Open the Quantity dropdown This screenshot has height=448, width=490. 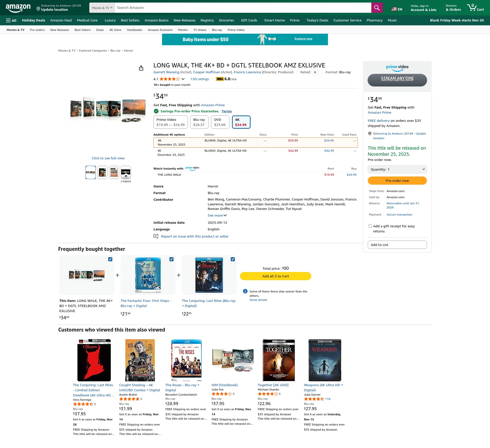(397, 169)
